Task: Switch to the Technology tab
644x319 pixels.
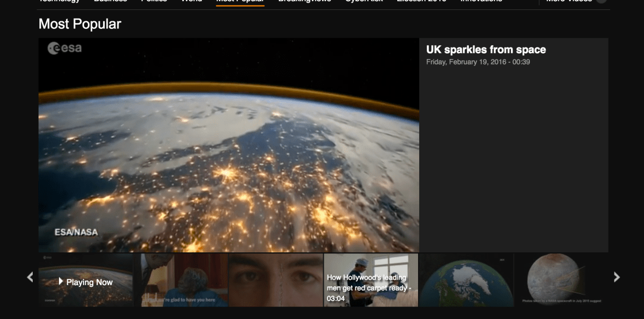Action: [x=59, y=1]
